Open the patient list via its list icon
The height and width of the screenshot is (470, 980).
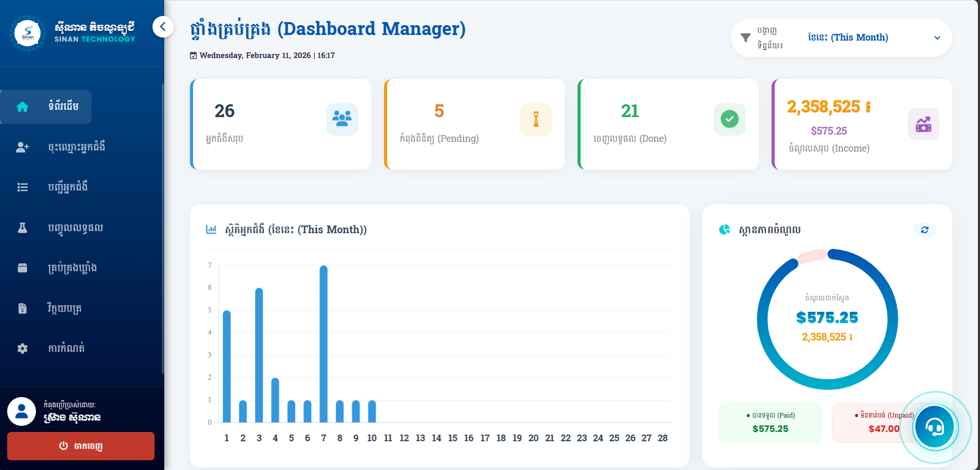point(23,187)
